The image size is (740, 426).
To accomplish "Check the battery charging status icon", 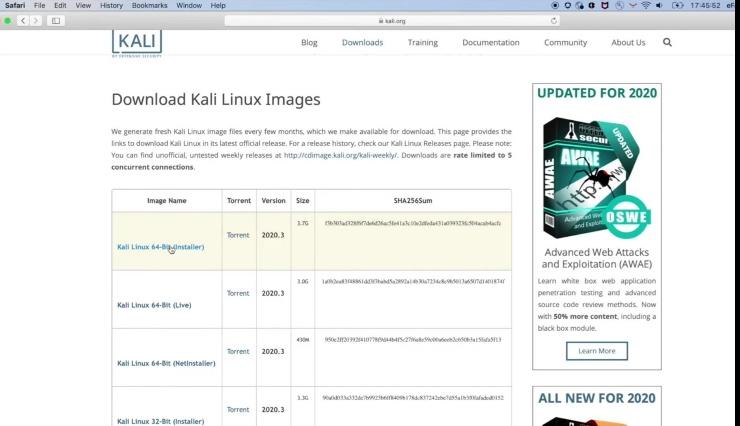I will coord(677,6).
